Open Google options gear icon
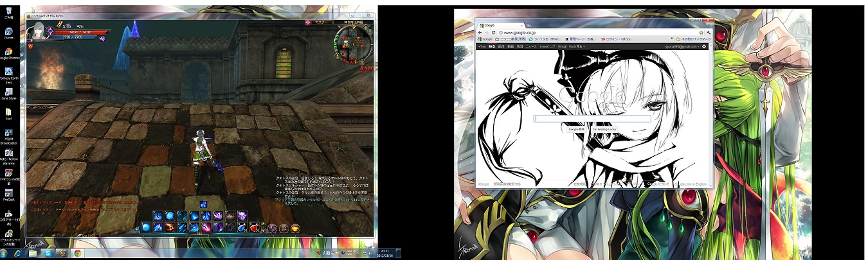Screen dimensions: 868x260 pyautogui.click(x=705, y=46)
